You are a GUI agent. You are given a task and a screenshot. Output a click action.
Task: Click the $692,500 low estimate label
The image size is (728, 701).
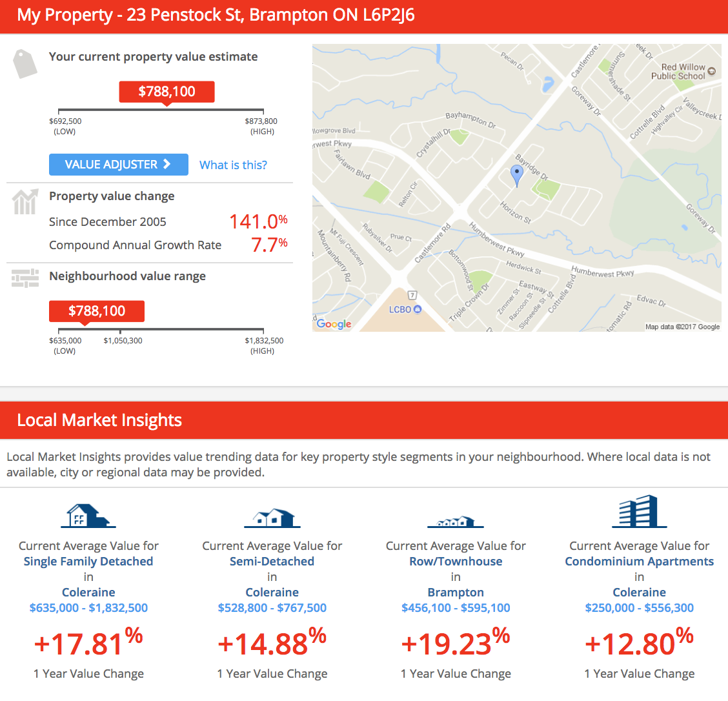click(x=65, y=121)
